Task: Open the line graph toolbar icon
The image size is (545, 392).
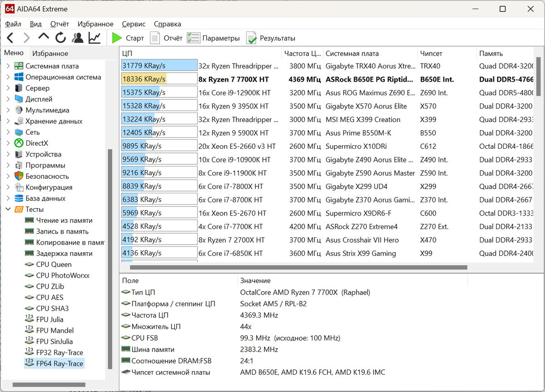Action: (x=94, y=38)
